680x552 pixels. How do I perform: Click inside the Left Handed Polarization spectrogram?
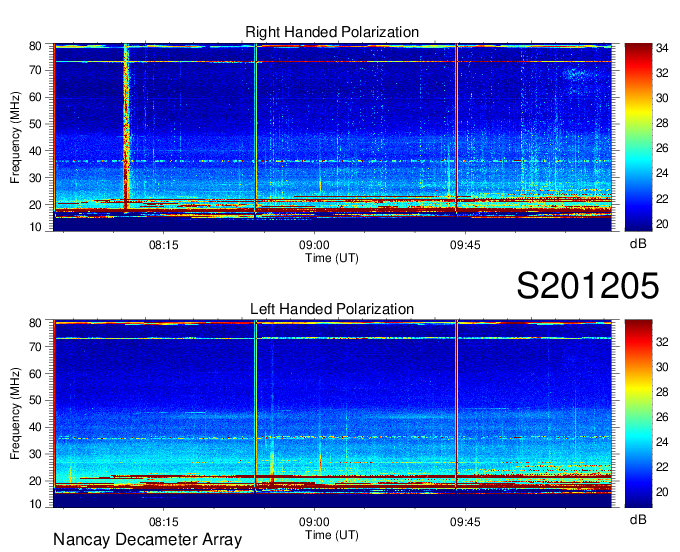pyautogui.click(x=333, y=414)
